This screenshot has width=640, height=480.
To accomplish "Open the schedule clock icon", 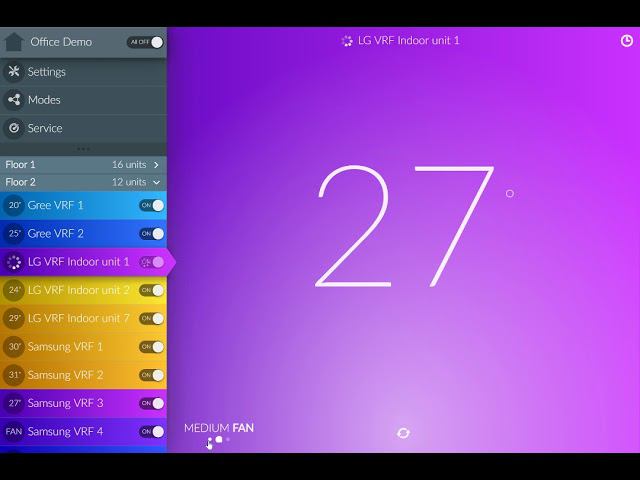I will [x=627, y=40].
